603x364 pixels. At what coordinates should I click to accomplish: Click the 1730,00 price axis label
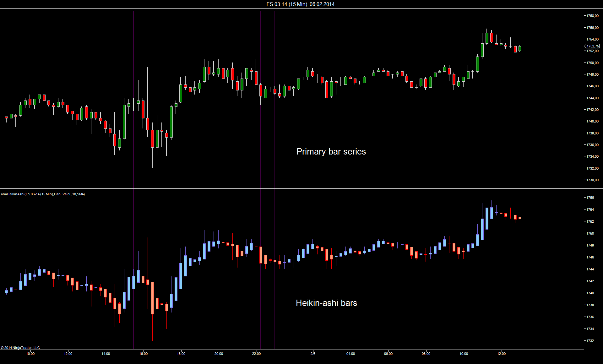click(x=592, y=180)
